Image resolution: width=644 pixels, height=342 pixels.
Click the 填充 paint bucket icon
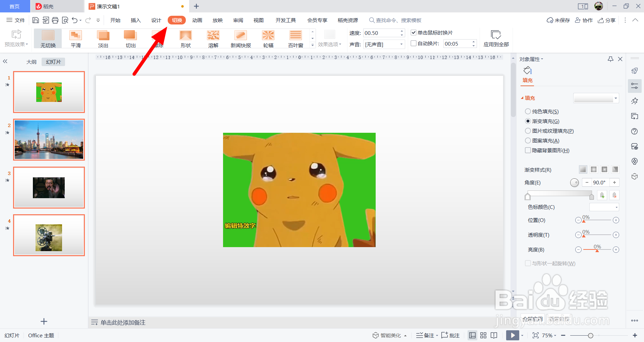coord(528,70)
